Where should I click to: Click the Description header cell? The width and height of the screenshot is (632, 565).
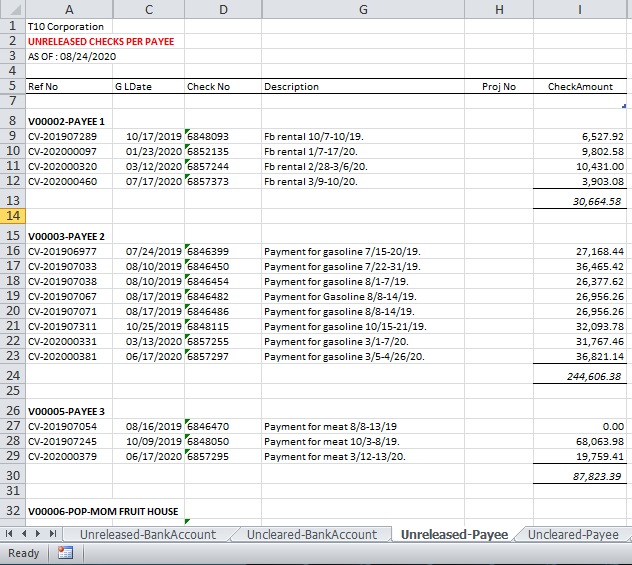click(x=363, y=86)
